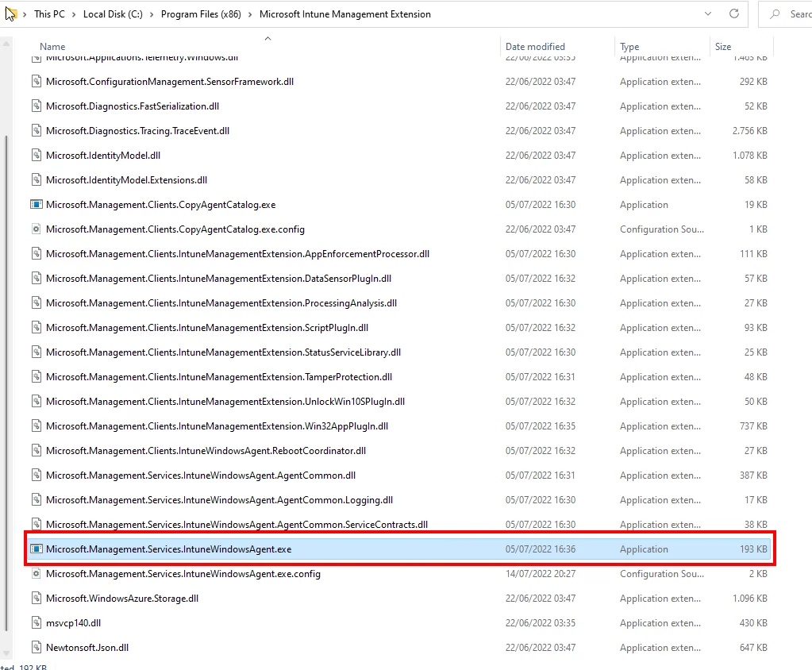This screenshot has height=670, width=812.
Task: Click the search magnifier icon
Action: point(775,14)
